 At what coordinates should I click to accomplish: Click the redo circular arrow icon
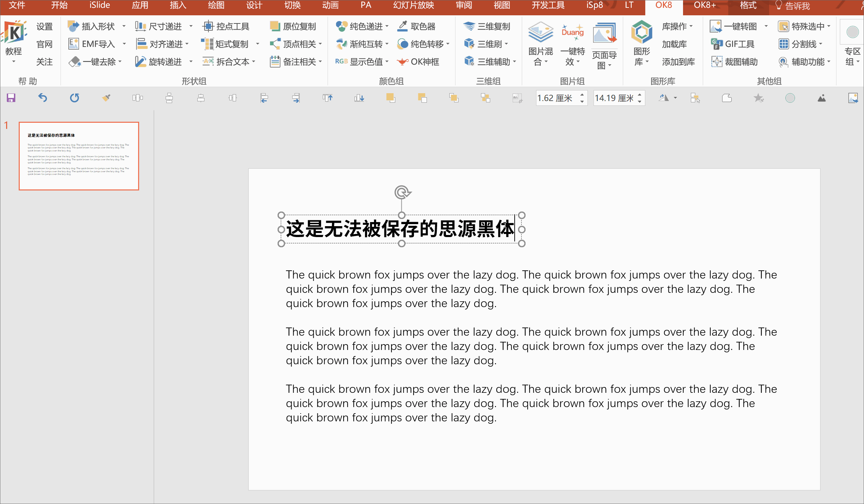[74, 98]
